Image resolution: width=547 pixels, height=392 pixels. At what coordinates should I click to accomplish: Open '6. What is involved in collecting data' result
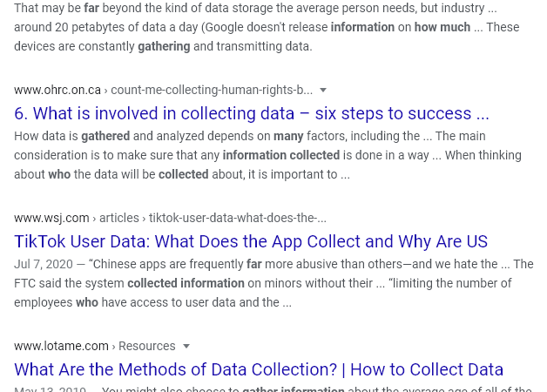coord(252,114)
